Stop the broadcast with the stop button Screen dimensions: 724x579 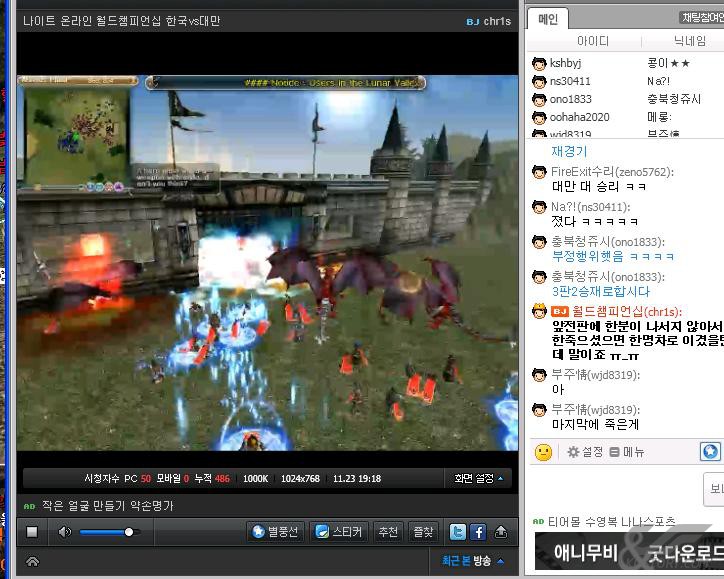tap(32, 532)
